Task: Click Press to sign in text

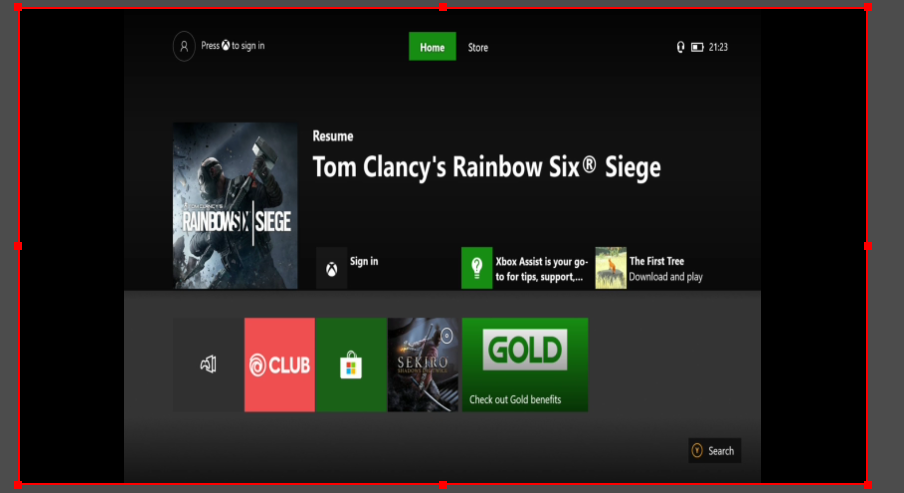Action: (233, 46)
